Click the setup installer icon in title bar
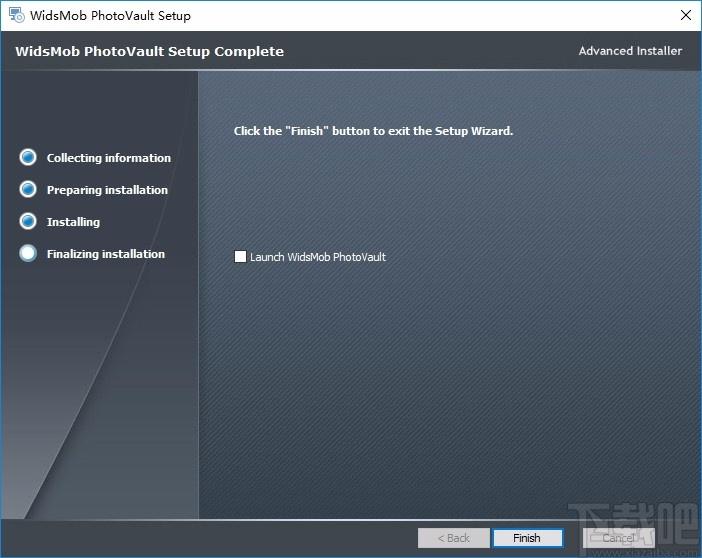702x558 pixels. [17, 15]
